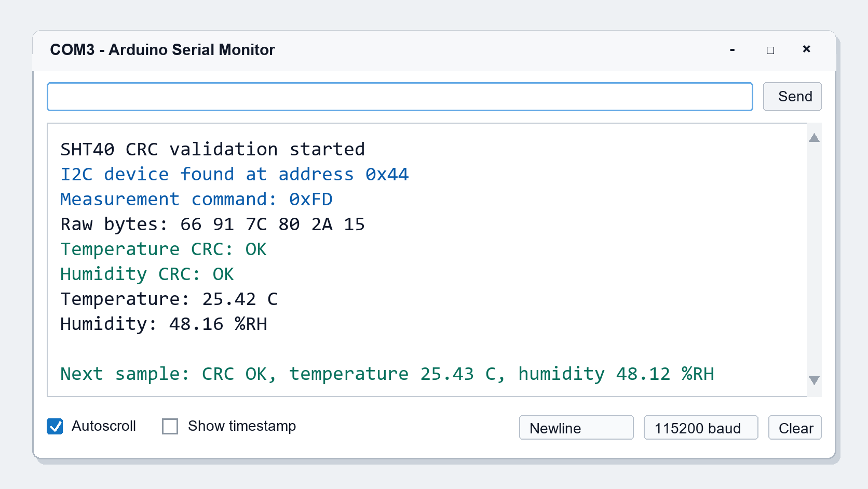Click the "Humidity: 48.16 %RH" line
This screenshot has height=489, width=868.
point(164,324)
